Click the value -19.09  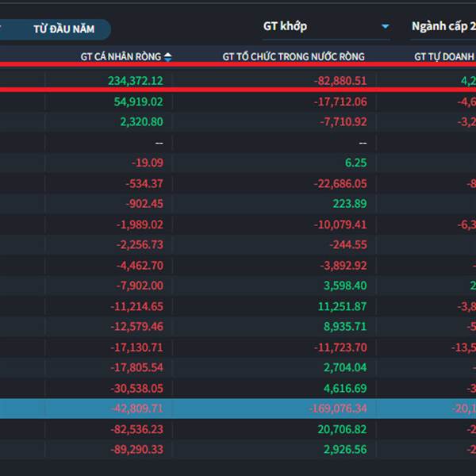point(148,163)
